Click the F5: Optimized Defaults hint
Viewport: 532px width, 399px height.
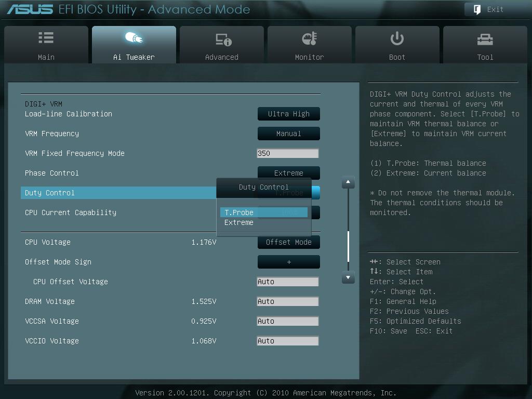[x=416, y=321]
